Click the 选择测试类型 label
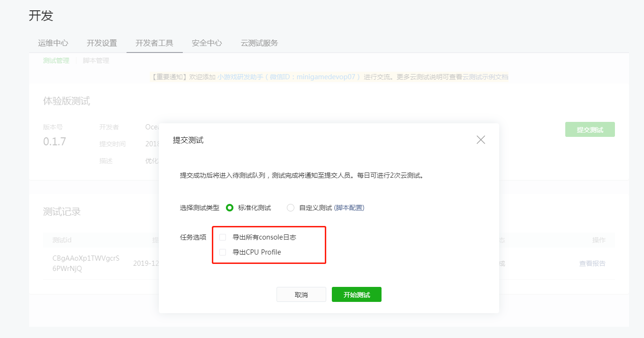This screenshot has height=338, width=644. click(x=200, y=208)
